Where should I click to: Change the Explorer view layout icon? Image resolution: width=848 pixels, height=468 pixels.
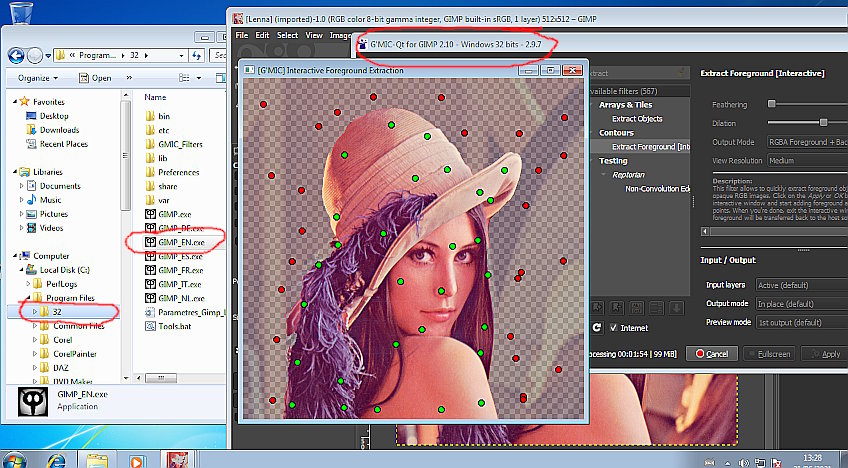tap(184, 78)
